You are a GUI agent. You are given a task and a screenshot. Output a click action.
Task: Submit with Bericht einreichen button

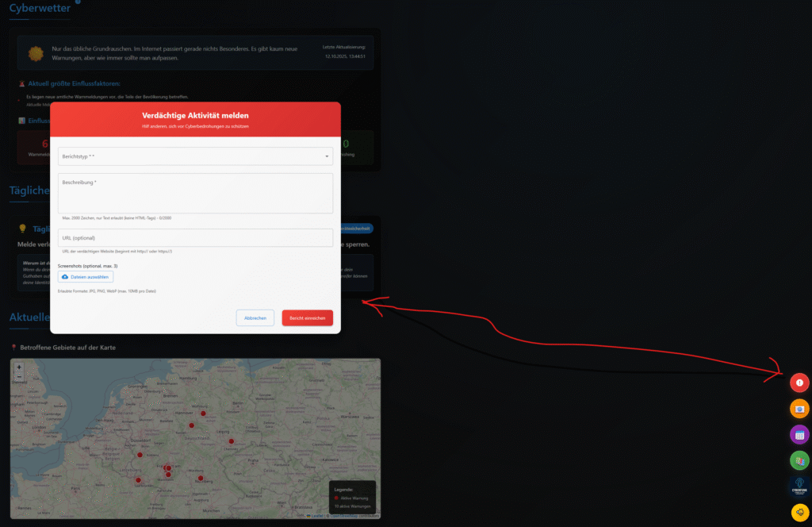click(307, 317)
